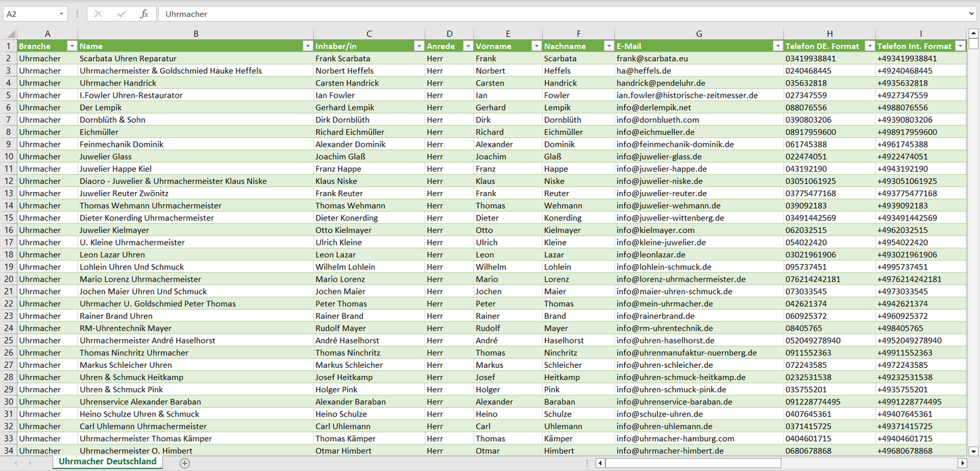Add a new sheet with the plus icon
This screenshot has width=980, height=471.
pyautogui.click(x=184, y=463)
